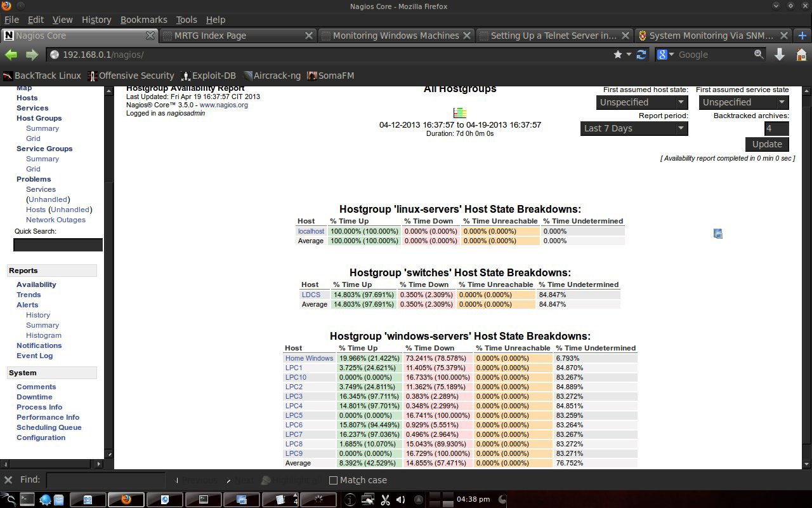Open the Bookmarks menu

pyautogui.click(x=143, y=20)
